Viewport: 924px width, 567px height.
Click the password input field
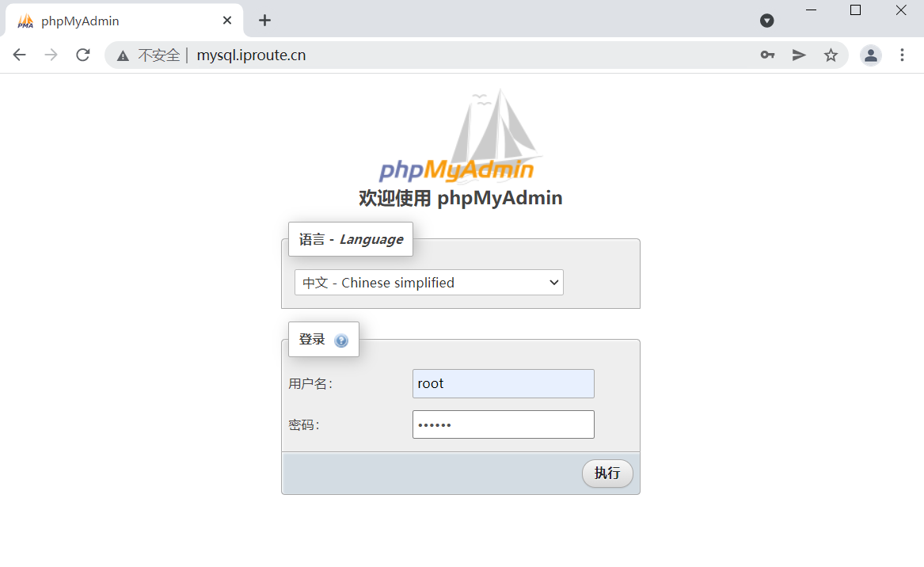tap(504, 424)
